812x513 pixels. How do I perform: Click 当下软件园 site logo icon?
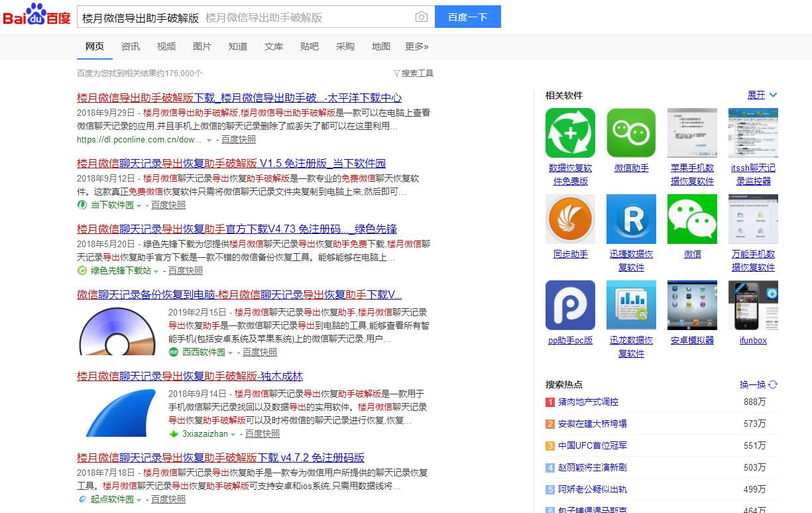(x=82, y=205)
